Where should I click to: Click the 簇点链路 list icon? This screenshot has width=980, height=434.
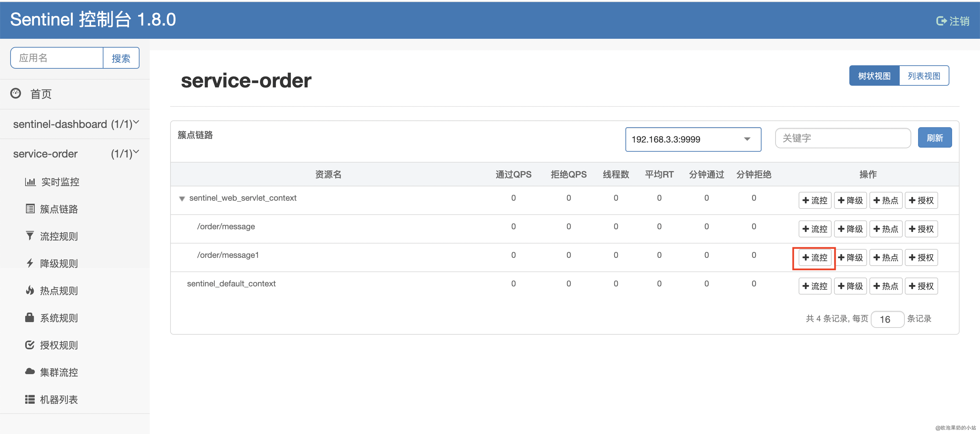click(30, 209)
